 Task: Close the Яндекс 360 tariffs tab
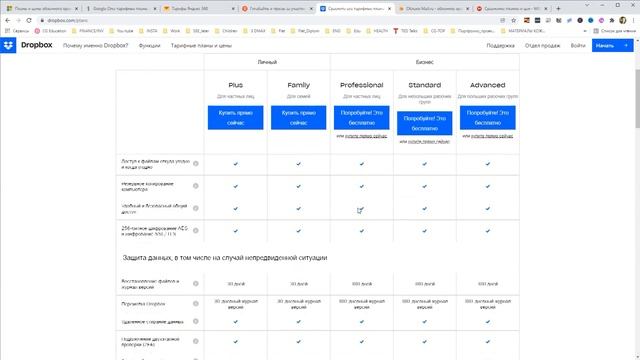click(233, 8)
